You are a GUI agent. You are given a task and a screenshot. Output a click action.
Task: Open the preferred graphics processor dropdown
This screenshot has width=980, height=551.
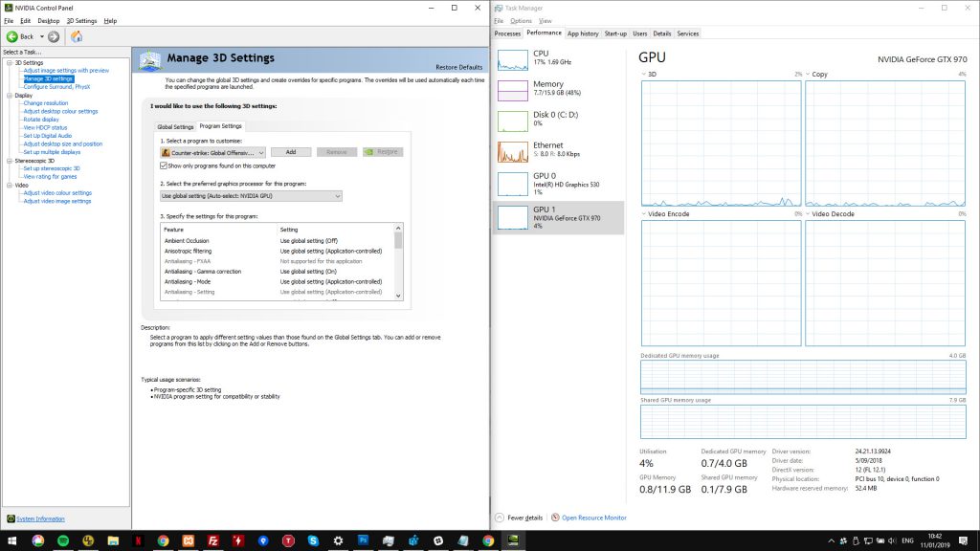(251, 196)
